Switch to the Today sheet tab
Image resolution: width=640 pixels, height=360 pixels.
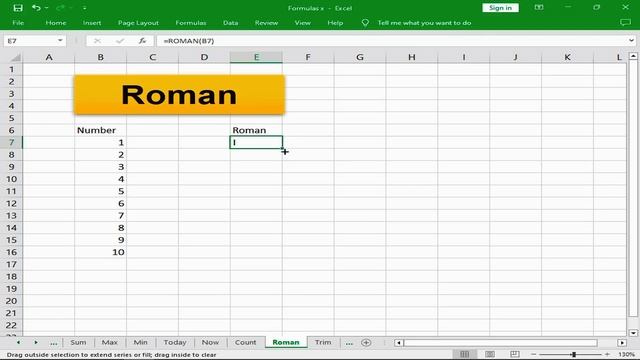pos(175,342)
